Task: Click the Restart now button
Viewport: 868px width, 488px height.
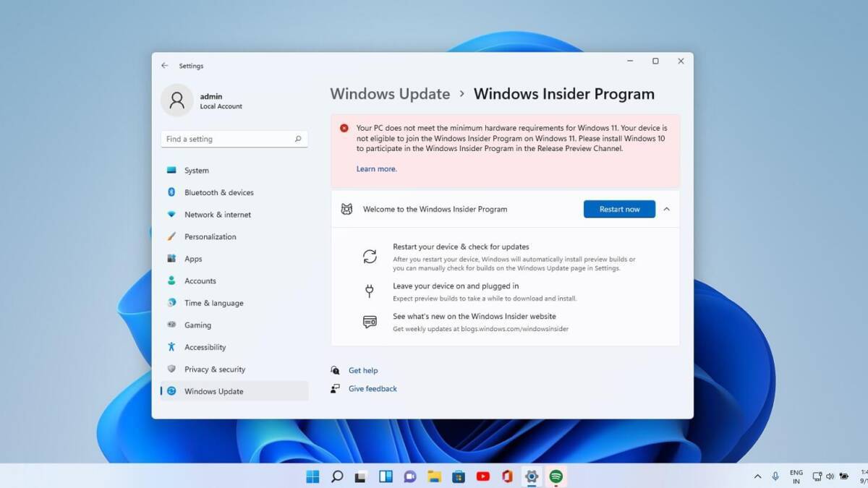Action: [x=619, y=209]
